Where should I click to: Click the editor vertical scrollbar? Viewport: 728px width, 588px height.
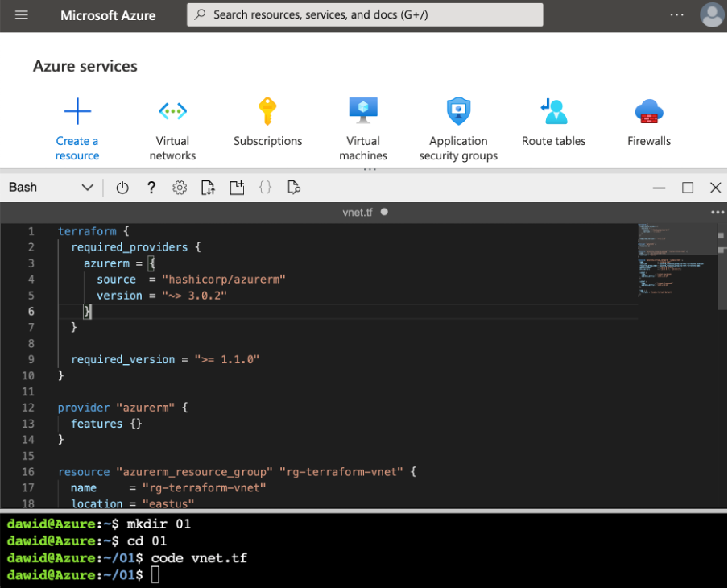[x=721, y=267]
